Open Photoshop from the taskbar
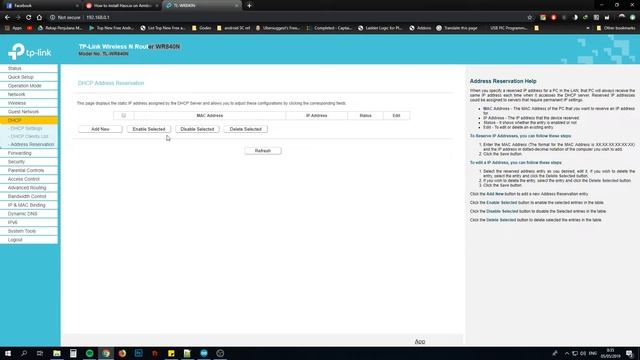The height and width of the screenshot is (360, 640). click(x=139, y=353)
